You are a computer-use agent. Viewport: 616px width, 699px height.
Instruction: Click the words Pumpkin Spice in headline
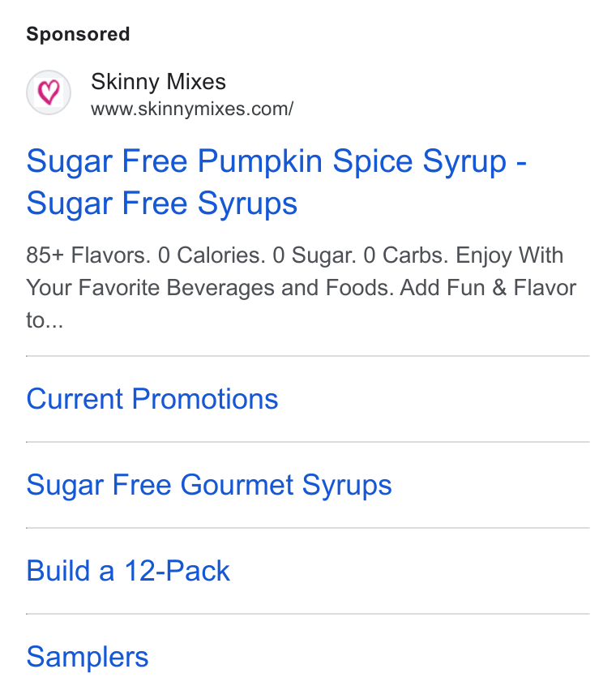pyautogui.click(x=305, y=162)
